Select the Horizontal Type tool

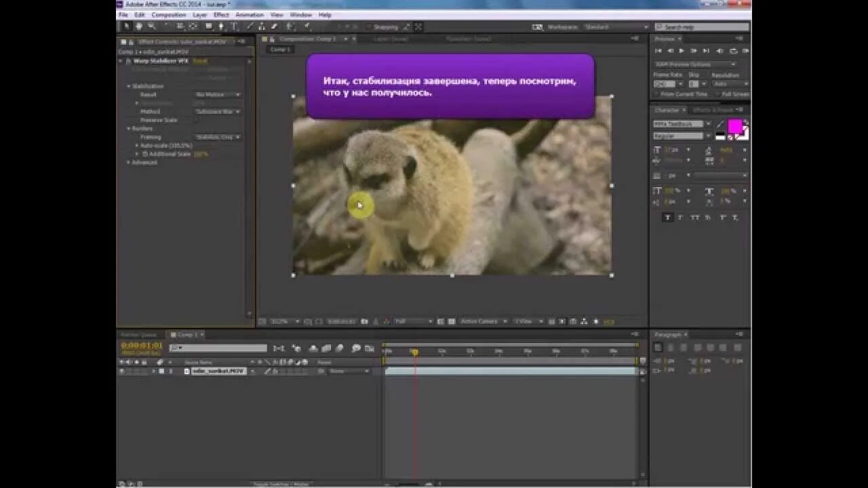pyautogui.click(x=235, y=26)
